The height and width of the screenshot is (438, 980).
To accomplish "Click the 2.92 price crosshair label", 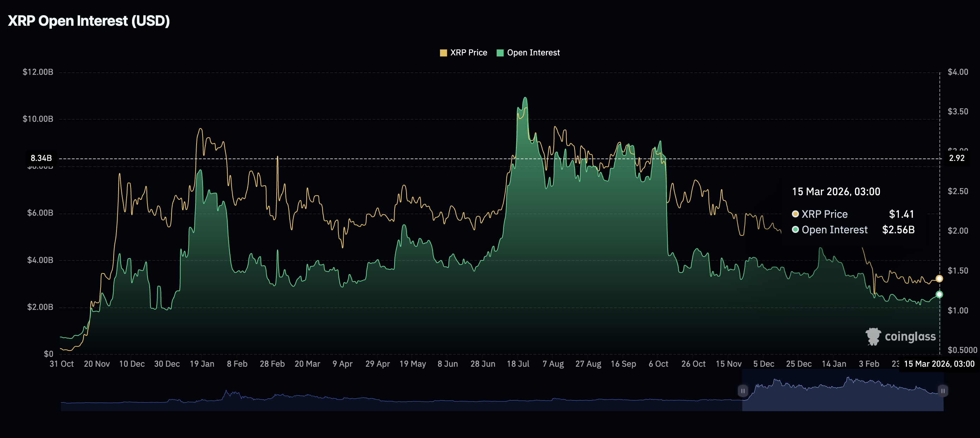I will 957,158.
